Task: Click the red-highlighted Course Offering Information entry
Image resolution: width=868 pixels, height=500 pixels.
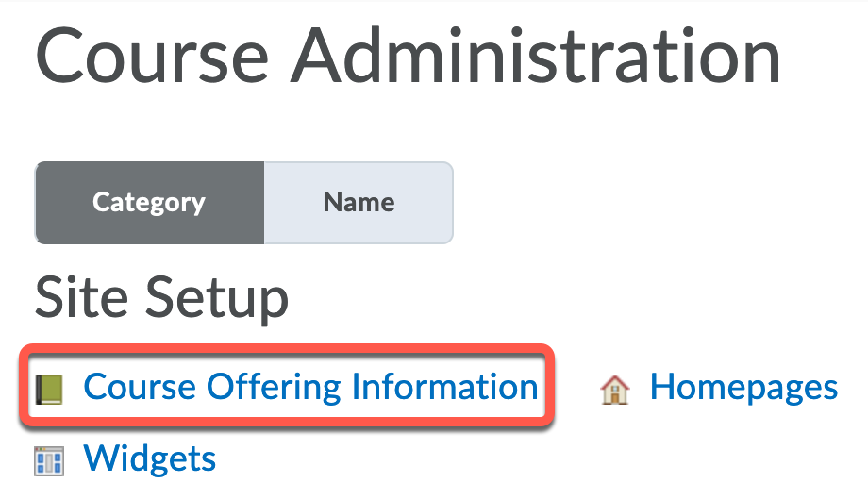Action: coord(287,386)
